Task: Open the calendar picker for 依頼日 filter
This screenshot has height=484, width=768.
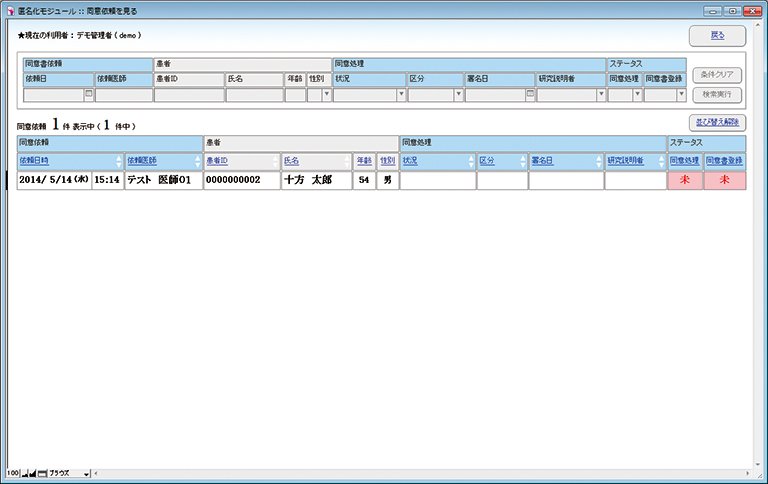Action: [x=89, y=94]
